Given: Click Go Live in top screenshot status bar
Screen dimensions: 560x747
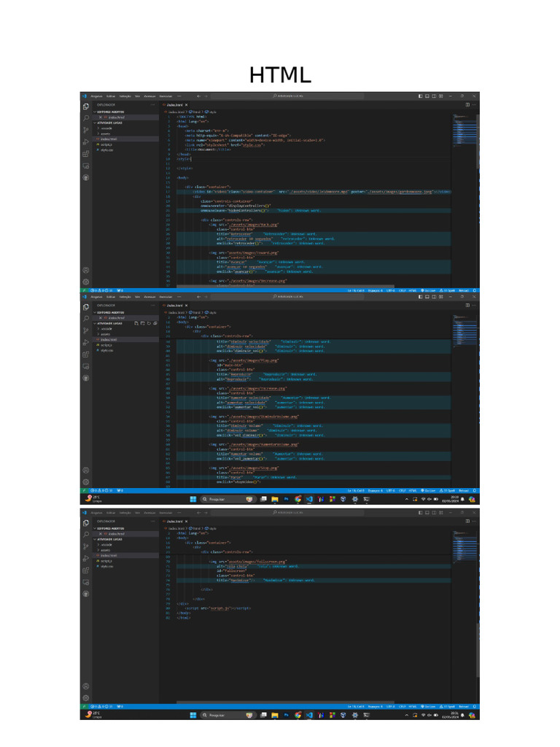Looking at the screenshot, I should (x=428, y=290).
